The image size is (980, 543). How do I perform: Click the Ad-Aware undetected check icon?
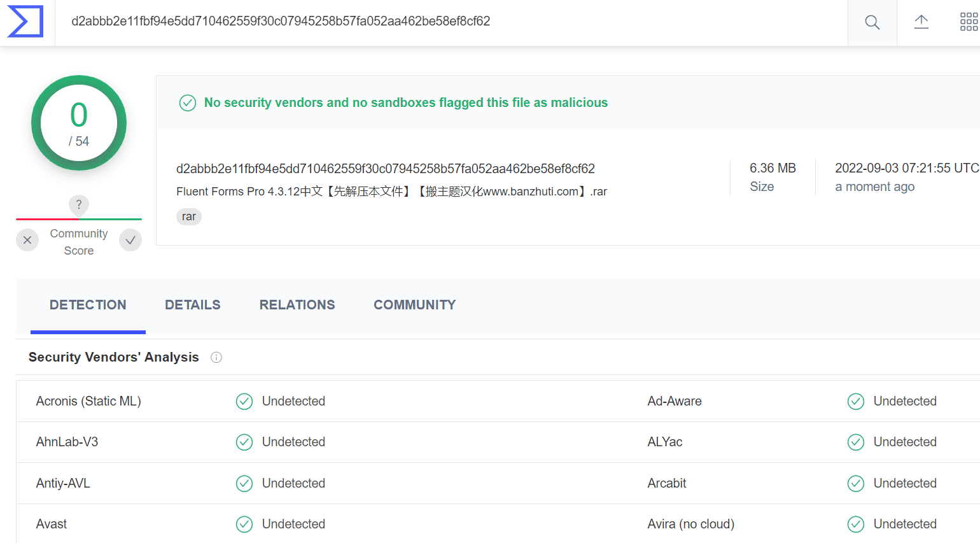point(856,401)
